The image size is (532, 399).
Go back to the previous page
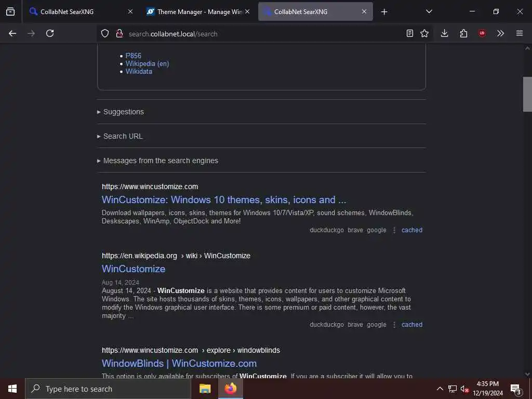(12, 33)
